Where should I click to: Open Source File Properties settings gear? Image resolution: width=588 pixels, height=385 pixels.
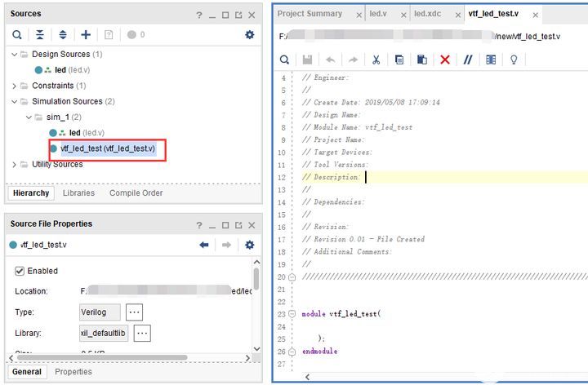point(249,245)
